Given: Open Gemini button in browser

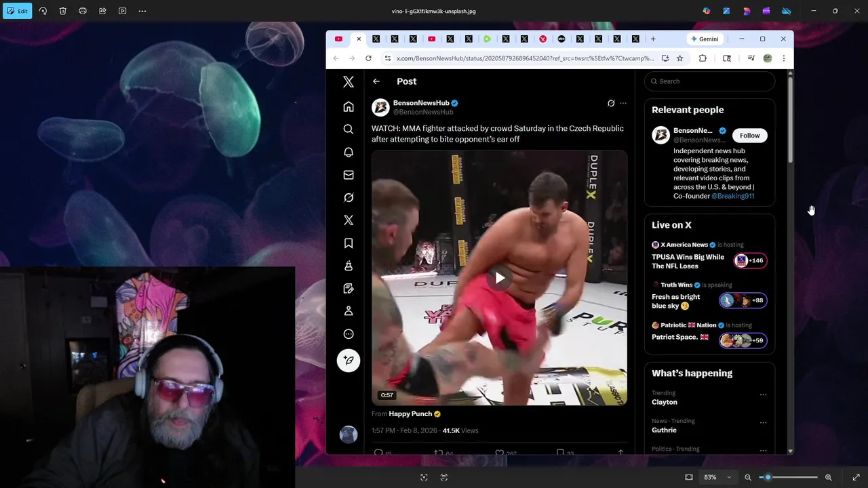Looking at the screenshot, I should (705, 39).
